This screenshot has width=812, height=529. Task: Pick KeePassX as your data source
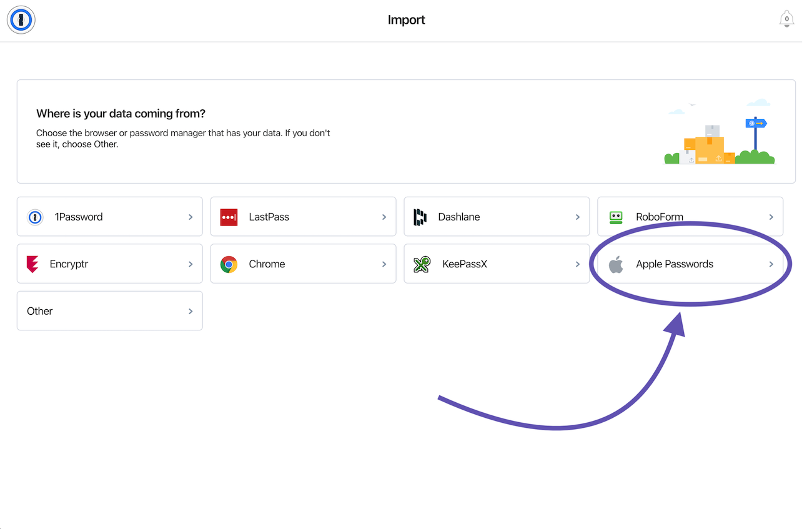click(x=497, y=264)
